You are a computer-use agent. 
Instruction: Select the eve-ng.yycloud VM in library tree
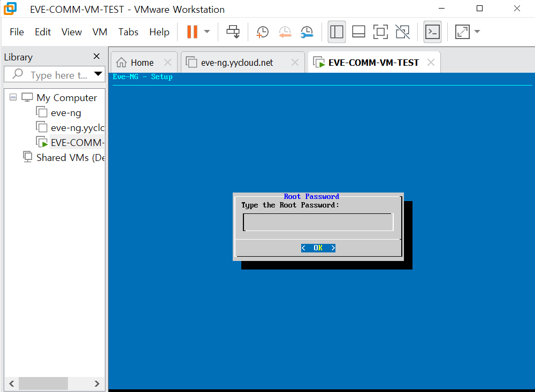click(78, 128)
